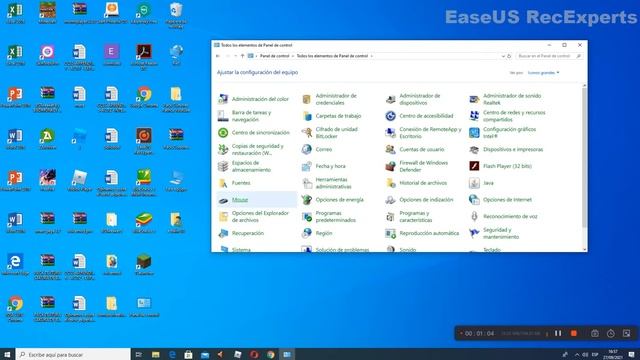
Task: Open the Java control panel icon
Action: [x=474, y=183]
